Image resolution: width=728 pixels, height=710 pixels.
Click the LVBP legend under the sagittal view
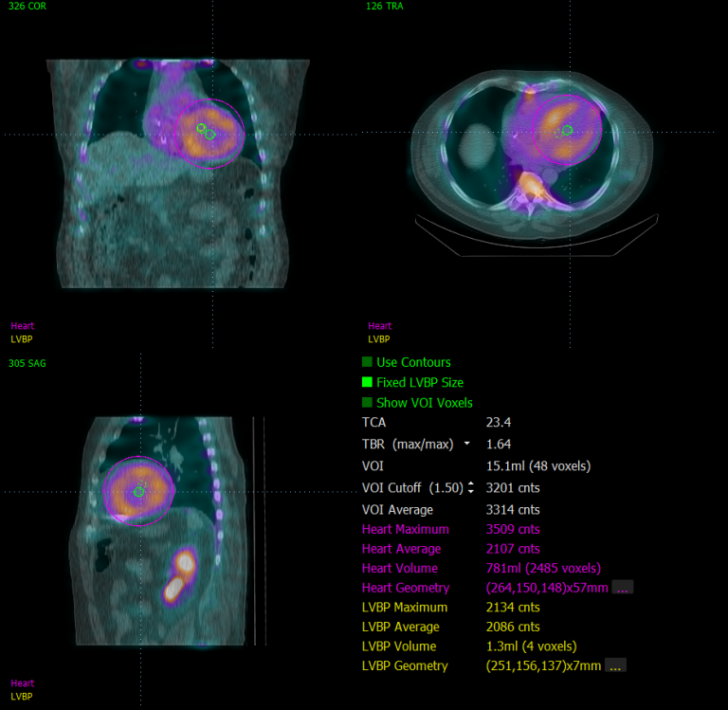coord(22,697)
